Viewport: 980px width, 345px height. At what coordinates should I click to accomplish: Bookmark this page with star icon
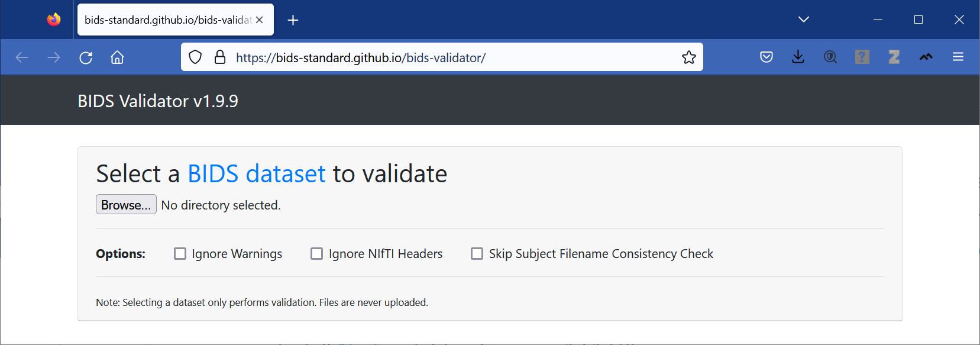(x=688, y=57)
